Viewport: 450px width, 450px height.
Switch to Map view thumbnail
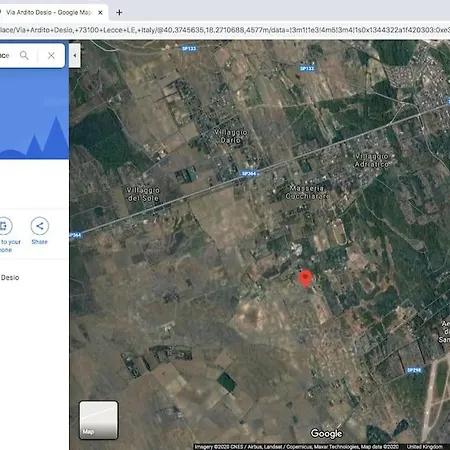click(x=98, y=420)
